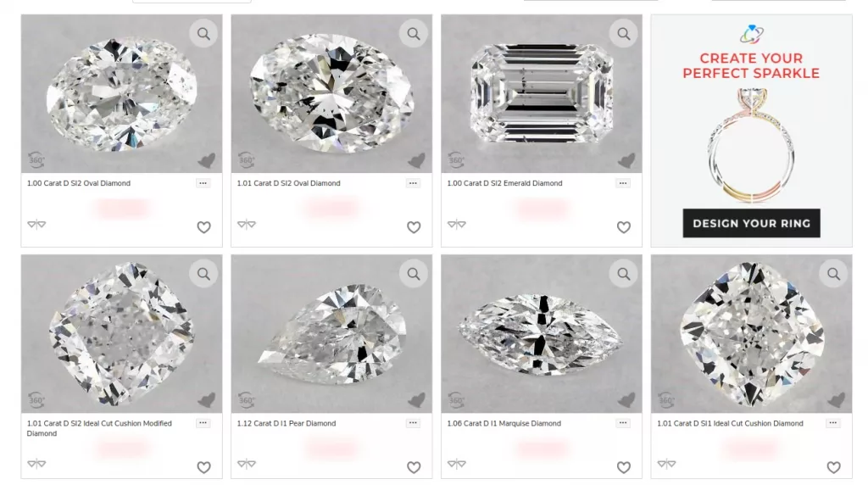Image resolution: width=868 pixels, height=485 pixels.
Task: Open magnifier on 1.00 Carat Emerald Diamond
Action: coord(623,34)
